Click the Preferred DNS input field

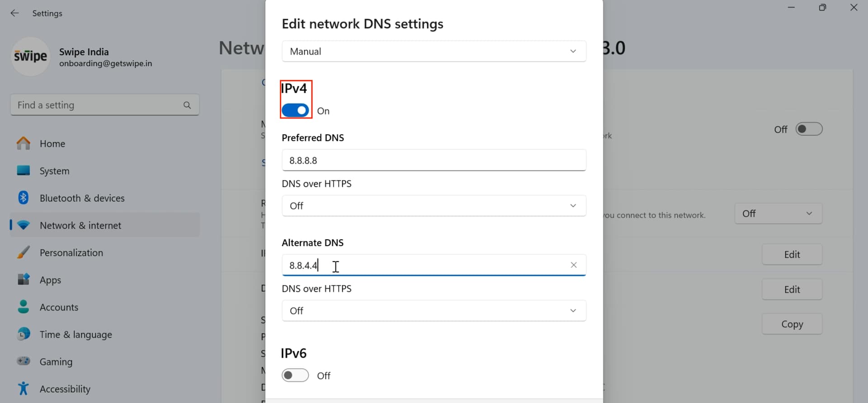click(x=434, y=160)
